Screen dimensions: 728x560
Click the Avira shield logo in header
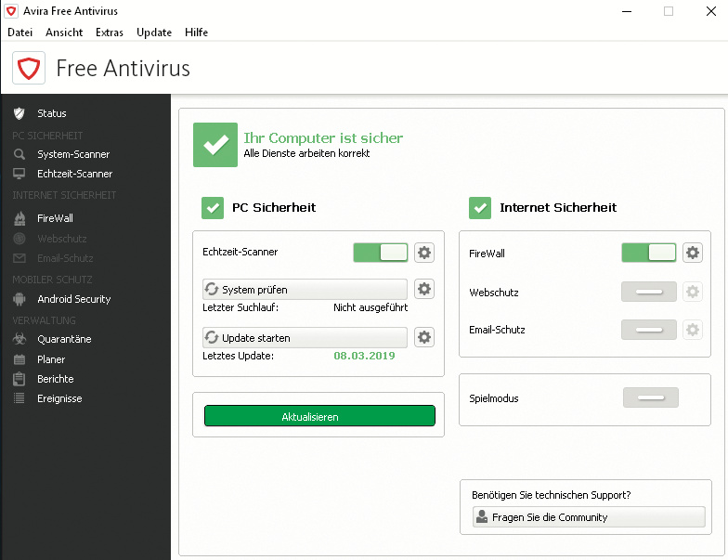point(29,68)
